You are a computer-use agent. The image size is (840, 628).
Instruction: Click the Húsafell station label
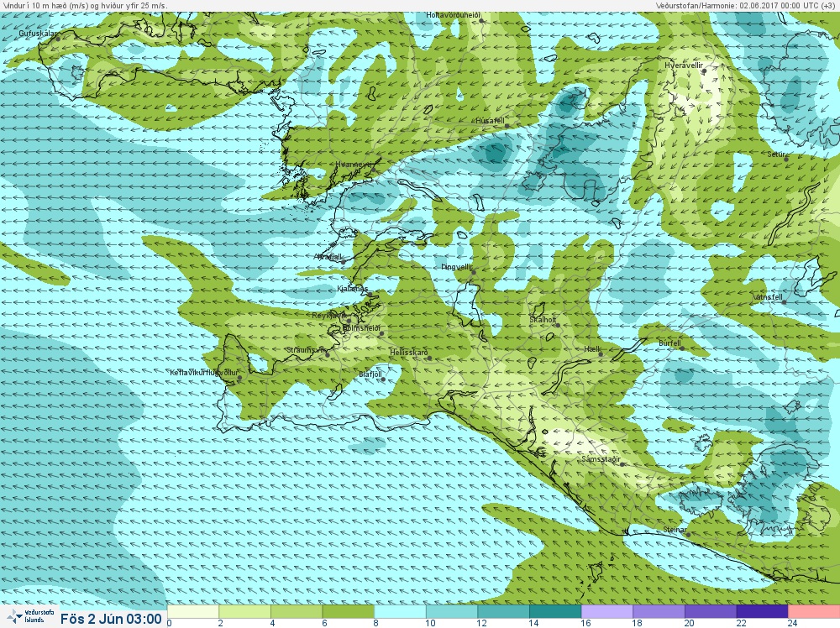(491, 121)
